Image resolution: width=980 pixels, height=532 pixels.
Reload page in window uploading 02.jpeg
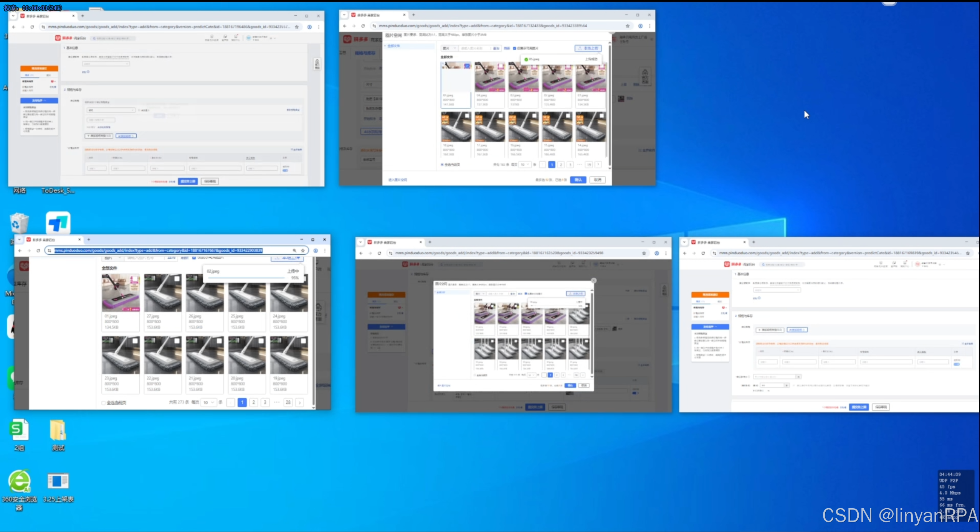(x=38, y=250)
